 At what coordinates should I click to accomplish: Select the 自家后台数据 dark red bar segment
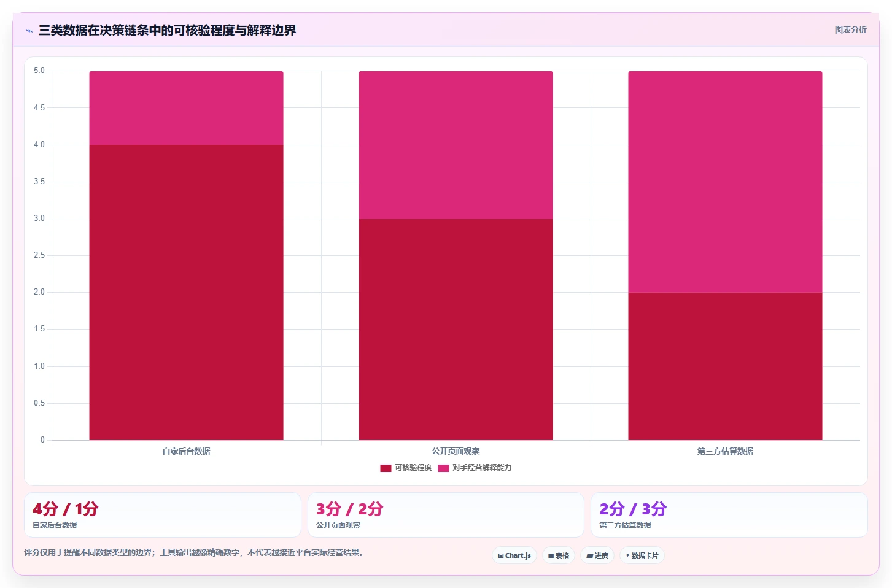pyautogui.click(x=186, y=292)
